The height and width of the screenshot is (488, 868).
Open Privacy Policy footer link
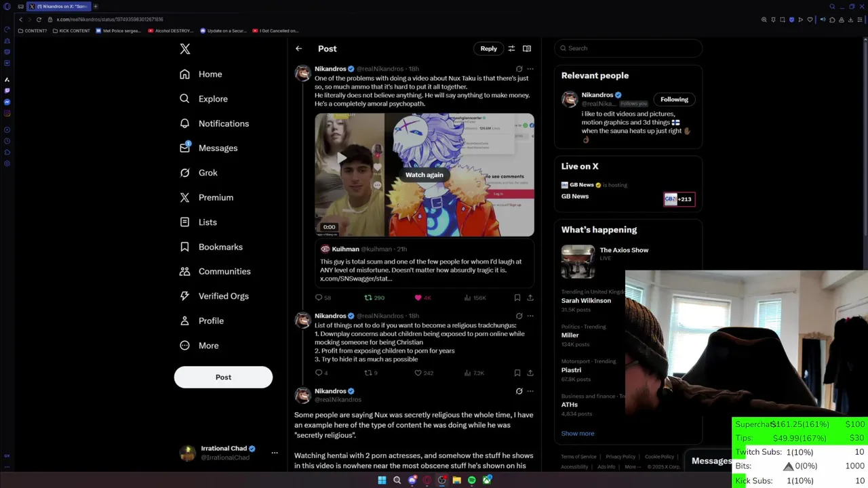tap(620, 457)
